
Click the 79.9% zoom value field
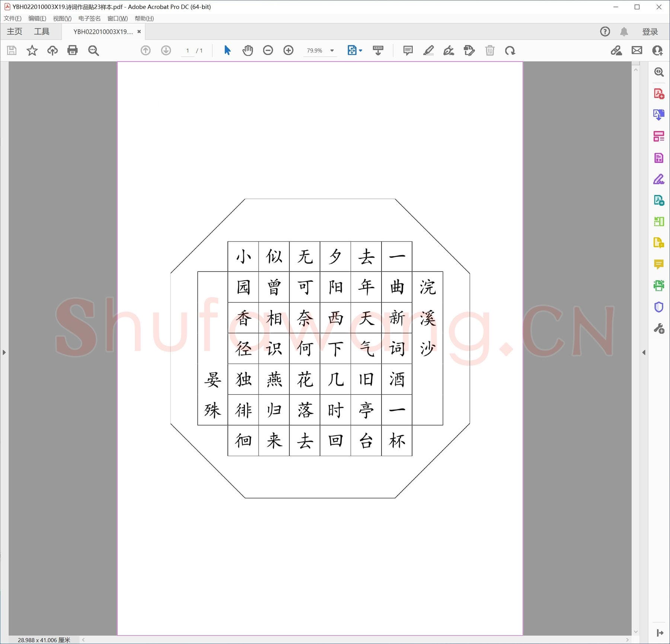click(x=315, y=51)
